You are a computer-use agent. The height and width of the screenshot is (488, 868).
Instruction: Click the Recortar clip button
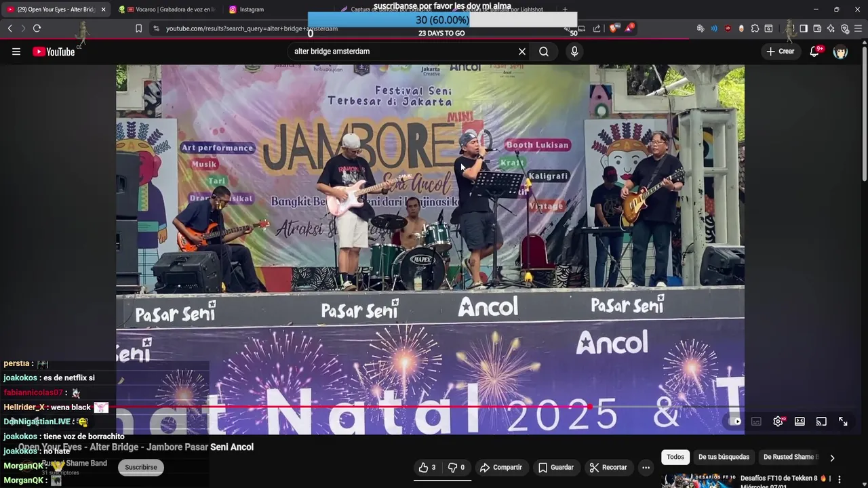pyautogui.click(x=608, y=468)
